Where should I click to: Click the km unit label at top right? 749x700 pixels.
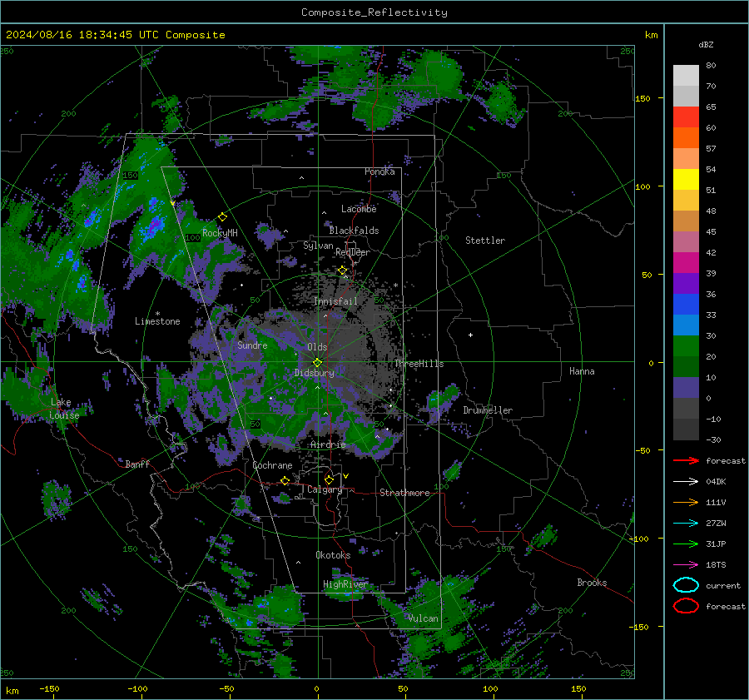[651, 35]
